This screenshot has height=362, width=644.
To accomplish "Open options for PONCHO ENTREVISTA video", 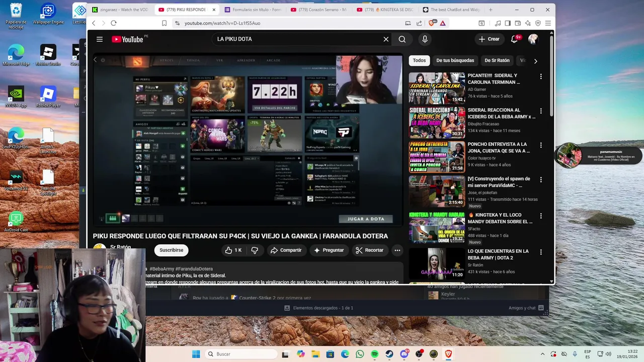I will click(x=541, y=145).
